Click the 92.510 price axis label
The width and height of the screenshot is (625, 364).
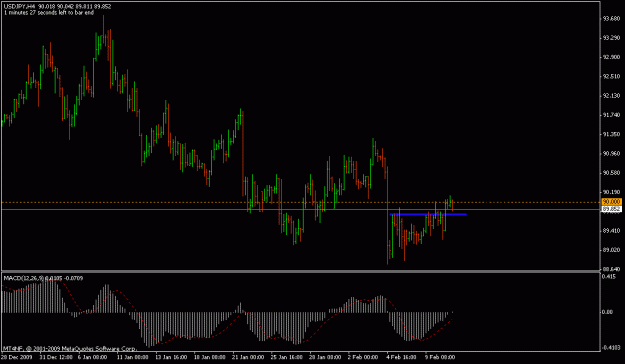click(611, 77)
